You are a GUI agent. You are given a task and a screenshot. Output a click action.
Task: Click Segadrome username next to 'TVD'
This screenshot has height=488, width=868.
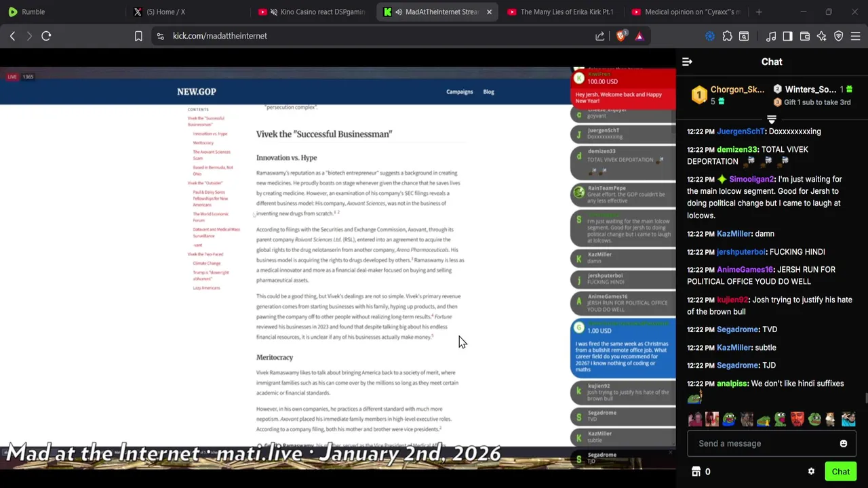click(x=737, y=329)
